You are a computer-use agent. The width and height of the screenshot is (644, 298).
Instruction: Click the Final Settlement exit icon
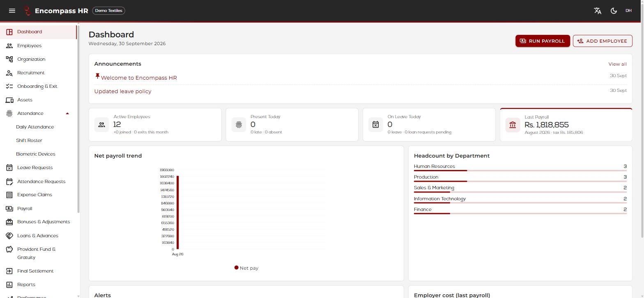(9, 271)
